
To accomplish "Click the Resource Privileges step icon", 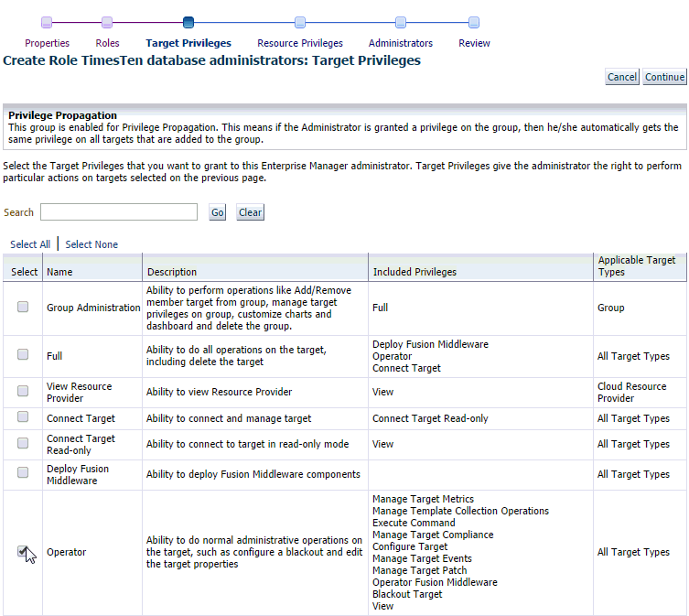I will click(300, 23).
